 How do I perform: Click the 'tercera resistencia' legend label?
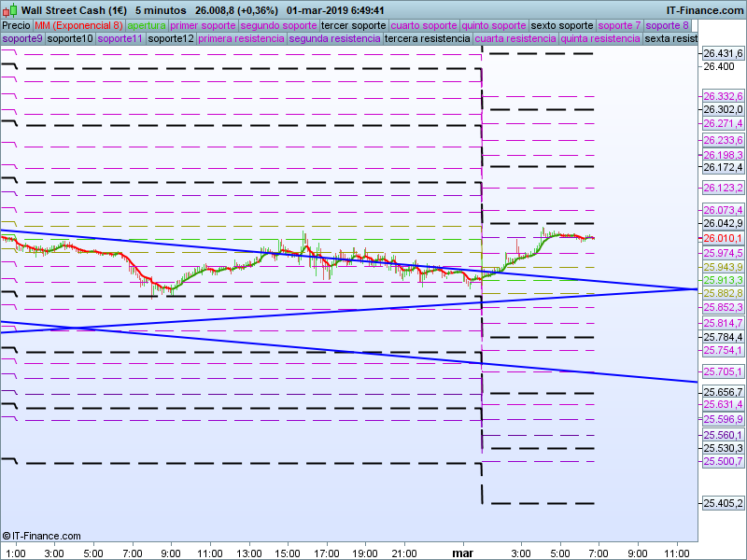(428, 38)
